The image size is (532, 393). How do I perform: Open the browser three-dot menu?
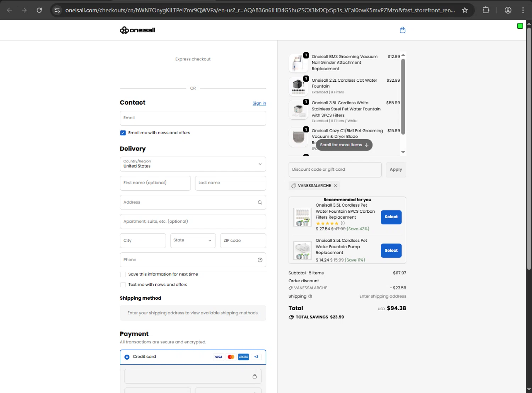[x=523, y=10]
